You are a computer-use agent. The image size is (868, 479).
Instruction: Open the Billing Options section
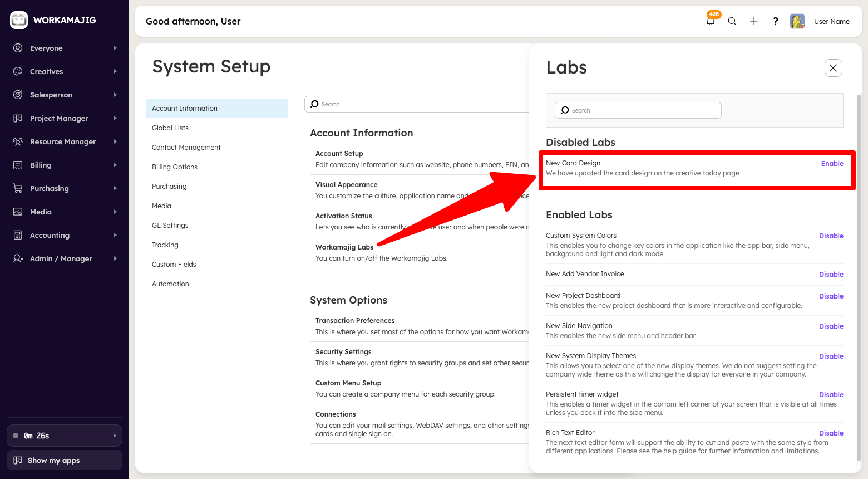point(175,167)
